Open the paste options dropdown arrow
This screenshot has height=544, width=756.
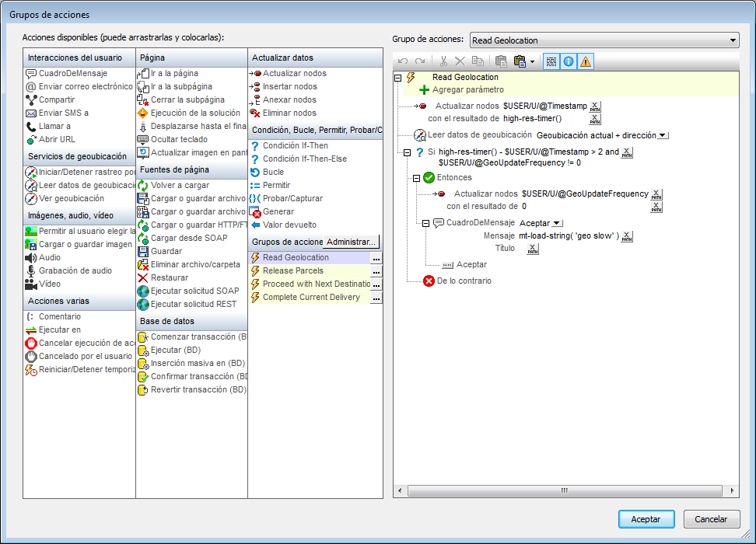[532, 61]
